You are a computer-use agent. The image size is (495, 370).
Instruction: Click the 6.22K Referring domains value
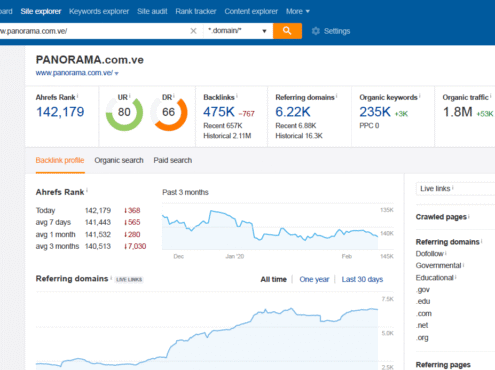[x=293, y=112]
